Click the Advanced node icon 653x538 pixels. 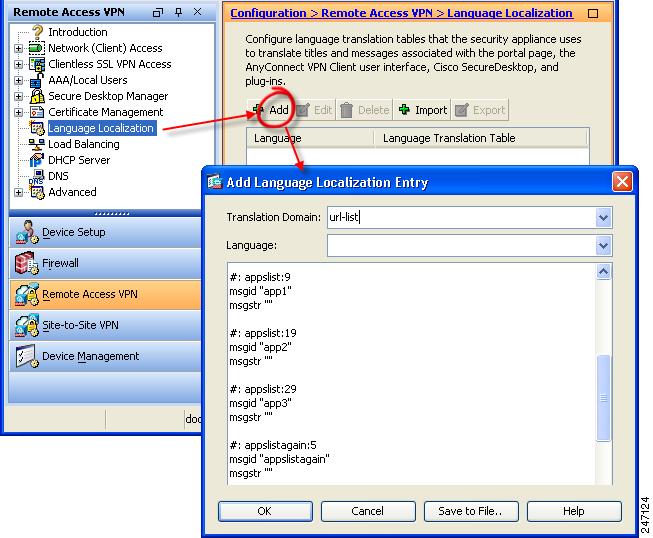37,192
